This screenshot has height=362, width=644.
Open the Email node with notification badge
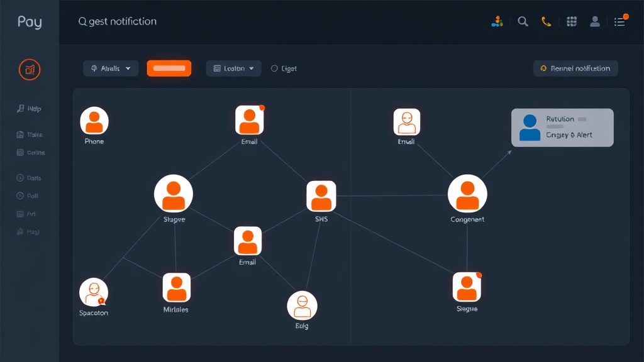(250, 119)
